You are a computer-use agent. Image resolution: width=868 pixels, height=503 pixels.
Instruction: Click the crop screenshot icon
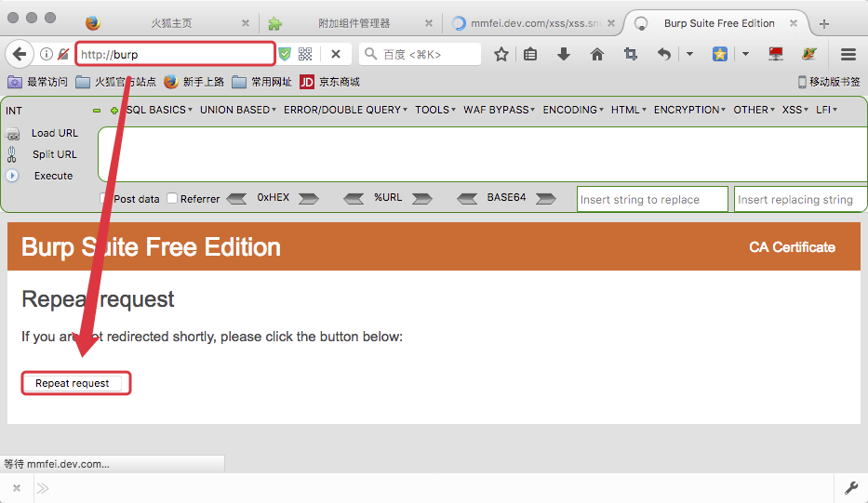coord(630,54)
